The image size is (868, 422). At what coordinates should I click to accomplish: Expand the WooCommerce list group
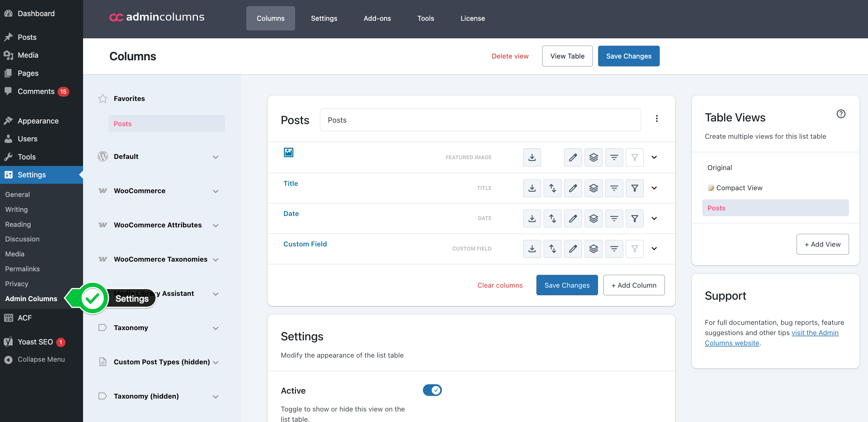pos(216,191)
